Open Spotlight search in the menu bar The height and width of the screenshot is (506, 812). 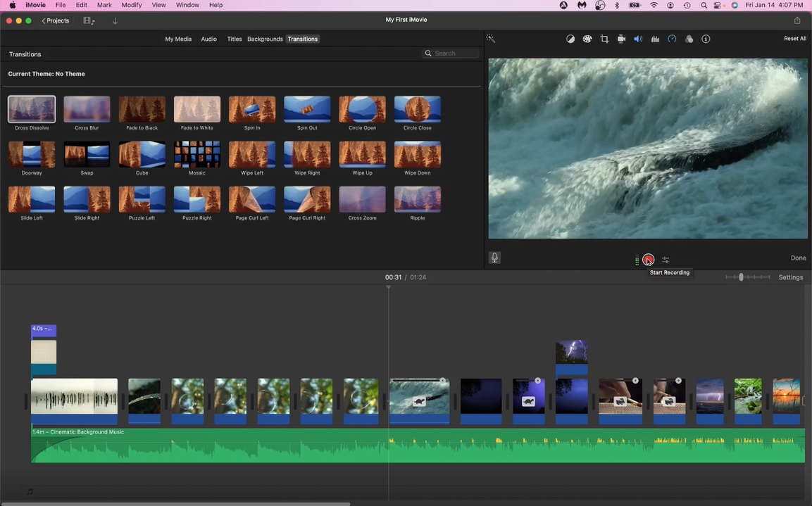(x=704, y=5)
